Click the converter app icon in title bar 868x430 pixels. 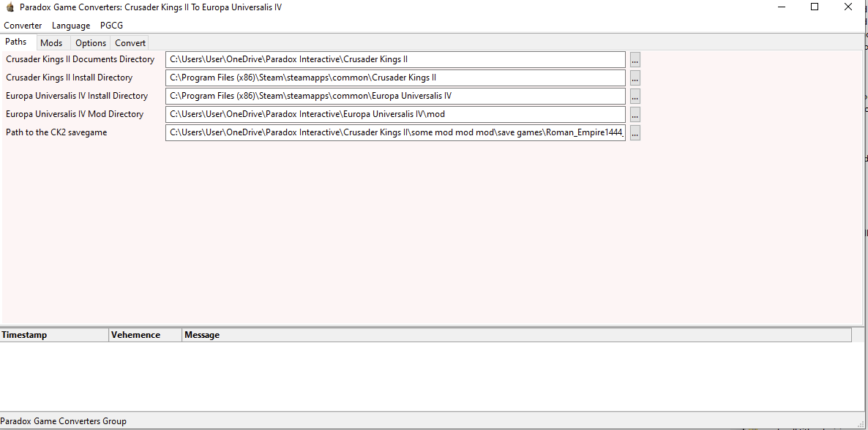10,7
